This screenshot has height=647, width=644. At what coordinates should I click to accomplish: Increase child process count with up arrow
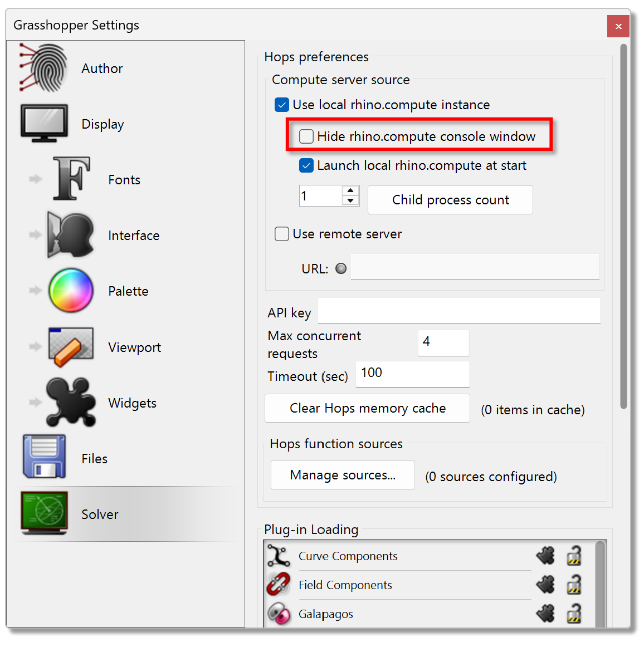pyautogui.click(x=350, y=190)
